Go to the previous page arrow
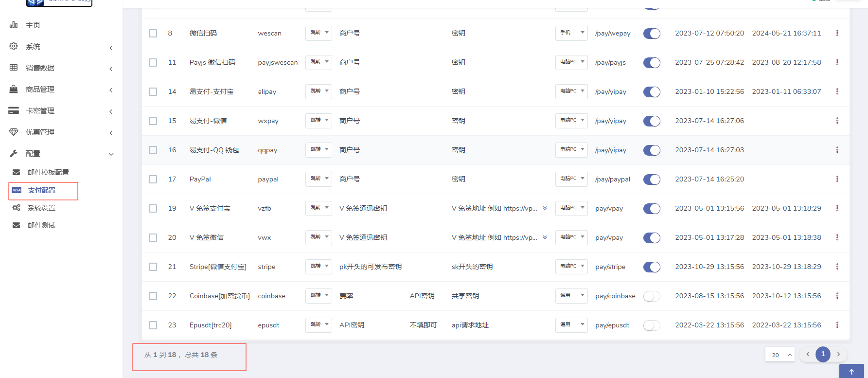 (808, 354)
